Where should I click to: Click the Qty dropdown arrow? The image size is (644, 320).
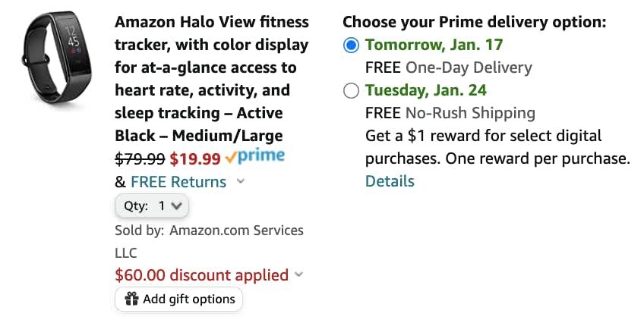point(177,206)
